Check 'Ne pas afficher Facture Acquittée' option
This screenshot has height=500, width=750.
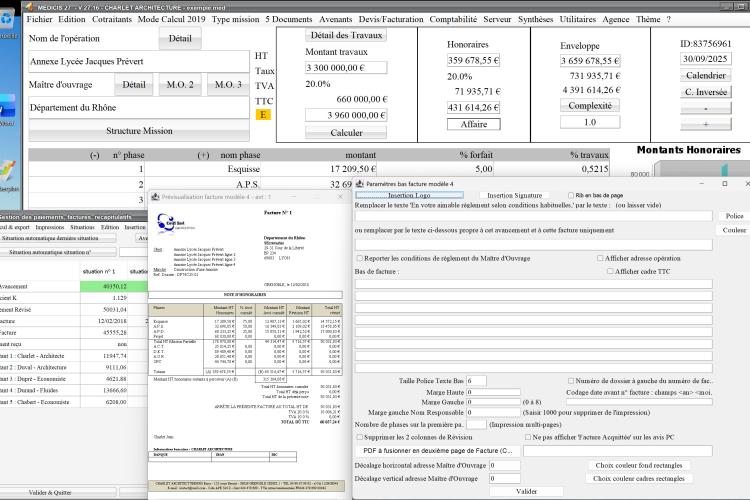click(x=528, y=437)
